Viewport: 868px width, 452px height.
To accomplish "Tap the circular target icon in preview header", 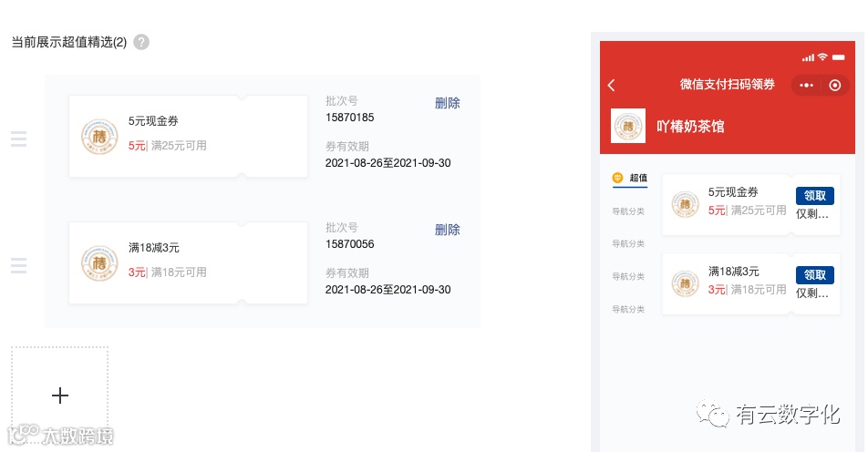I will (835, 85).
